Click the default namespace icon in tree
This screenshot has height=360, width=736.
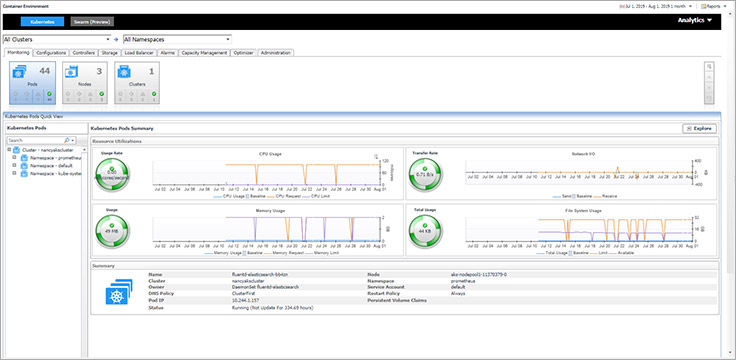coord(24,166)
